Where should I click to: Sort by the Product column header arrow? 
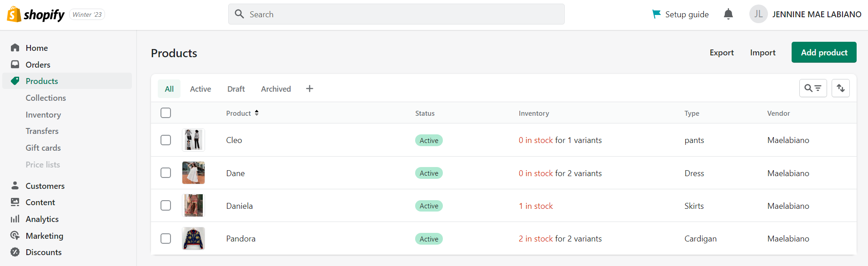tap(256, 113)
